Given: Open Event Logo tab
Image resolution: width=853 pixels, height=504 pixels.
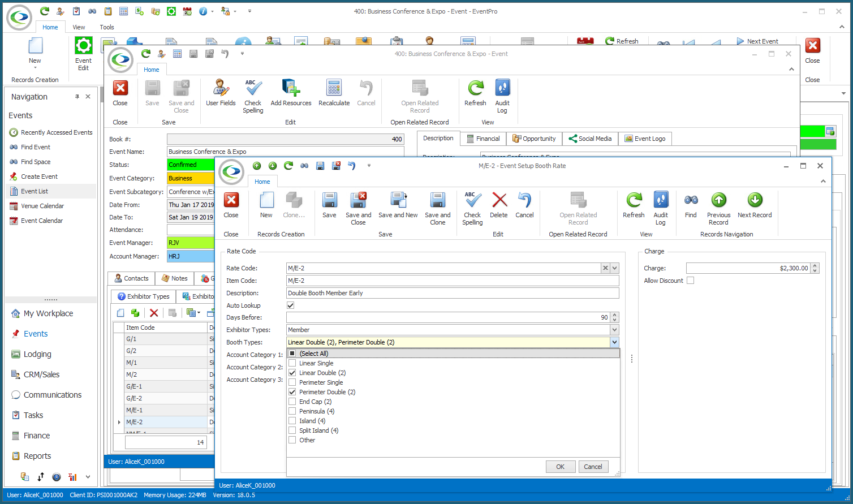Looking at the screenshot, I should 645,139.
